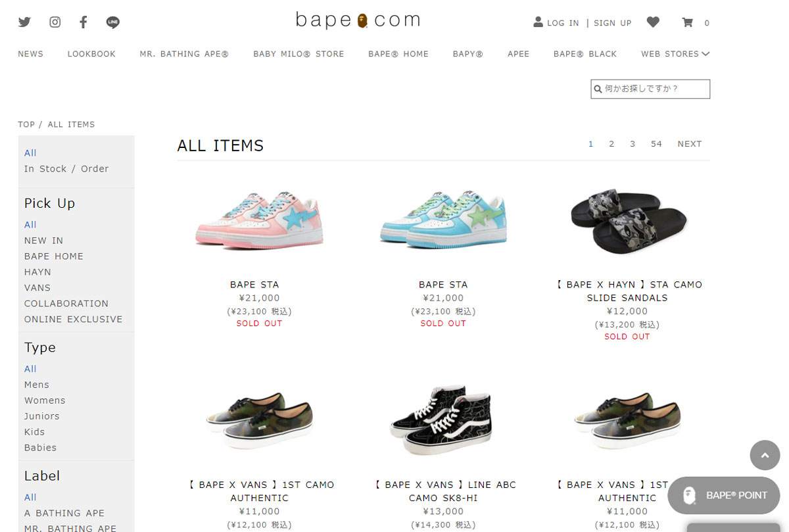Click the BAPE ape head logo

tap(362, 20)
